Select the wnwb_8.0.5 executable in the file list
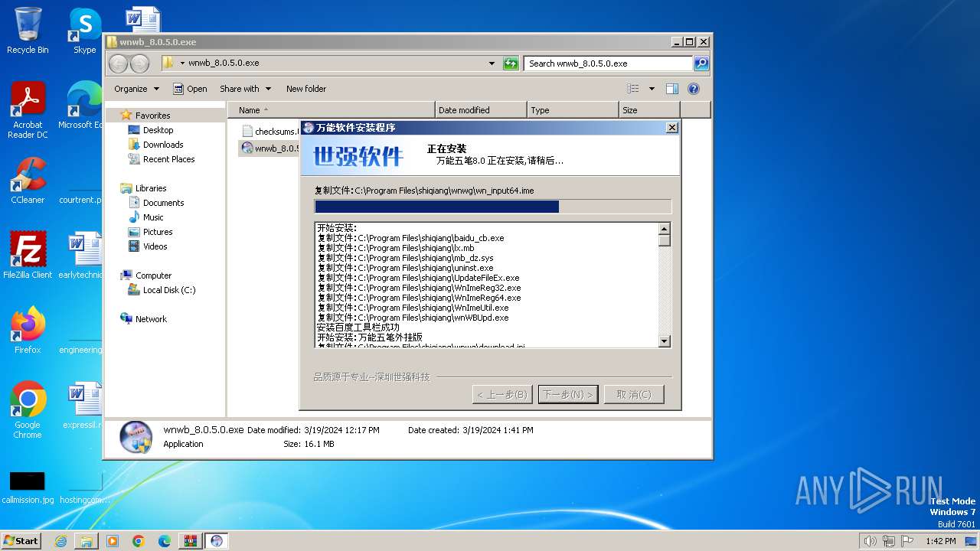This screenshot has width=980, height=551. (x=269, y=148)
